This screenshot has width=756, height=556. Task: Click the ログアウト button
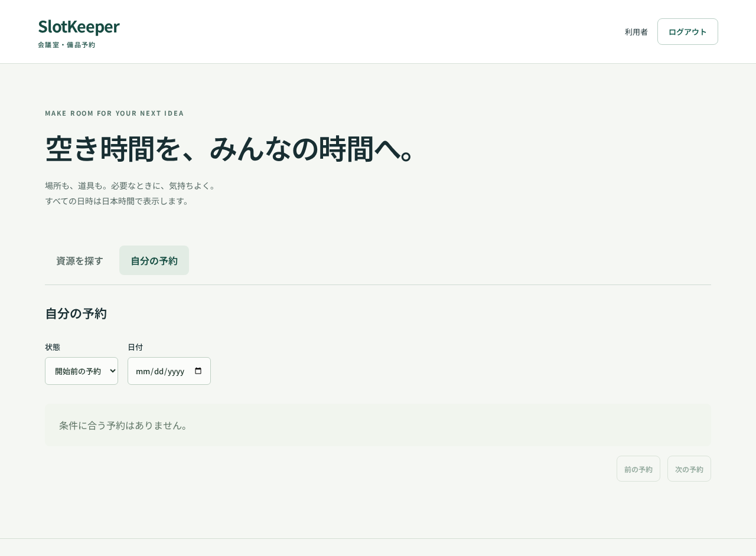[687, 32]
